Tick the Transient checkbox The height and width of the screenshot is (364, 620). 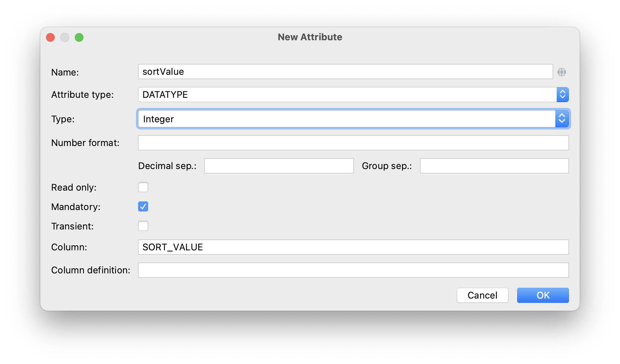coord(143,226)
